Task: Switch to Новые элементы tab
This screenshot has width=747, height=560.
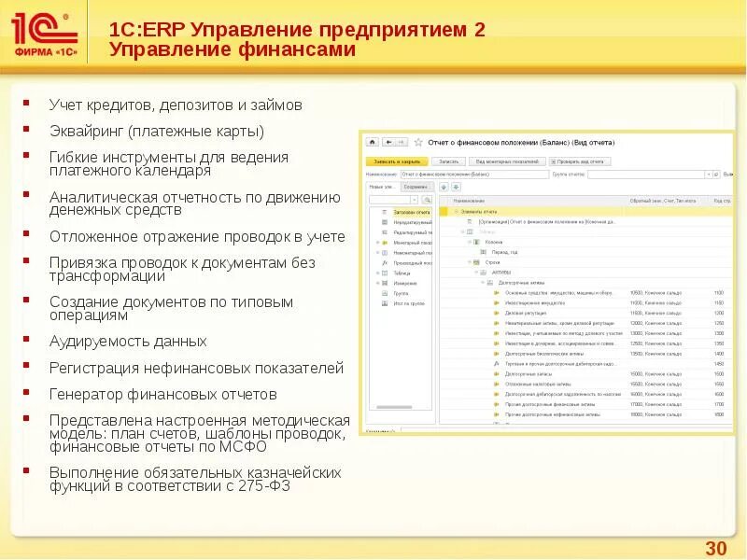Action: pyautogui.click(x=383, y=188)
